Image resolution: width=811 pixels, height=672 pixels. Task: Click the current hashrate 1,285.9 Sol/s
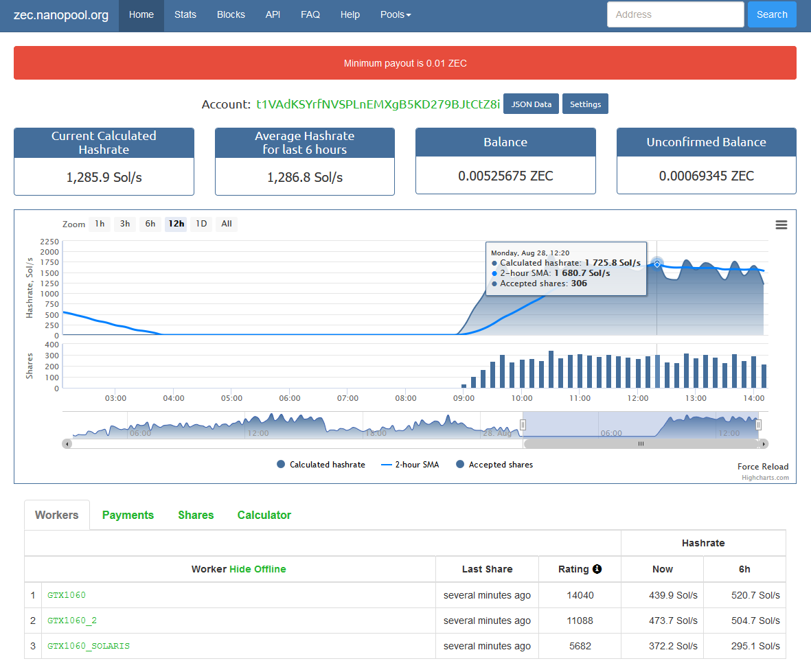(x=104, y=177)
